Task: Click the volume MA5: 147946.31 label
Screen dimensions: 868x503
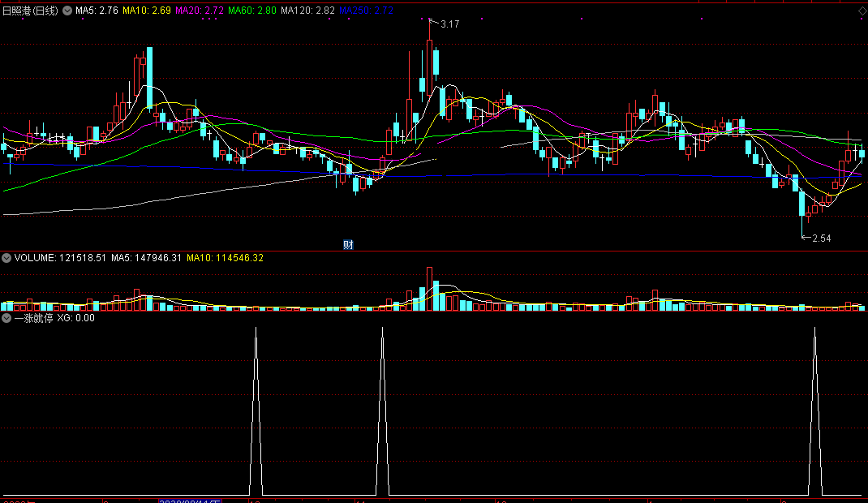Action: click(146, 258)
